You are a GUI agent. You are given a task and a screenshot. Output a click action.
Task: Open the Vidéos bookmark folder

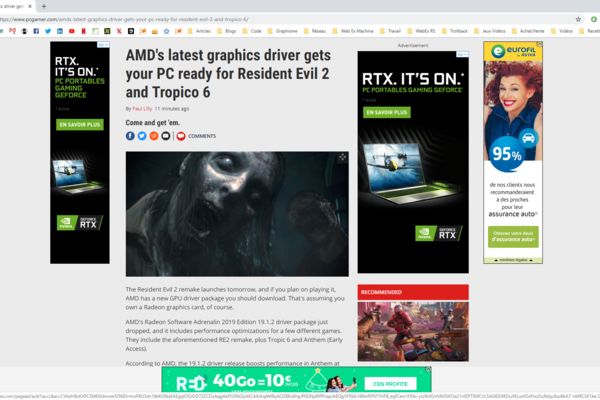tap(562, 31)
